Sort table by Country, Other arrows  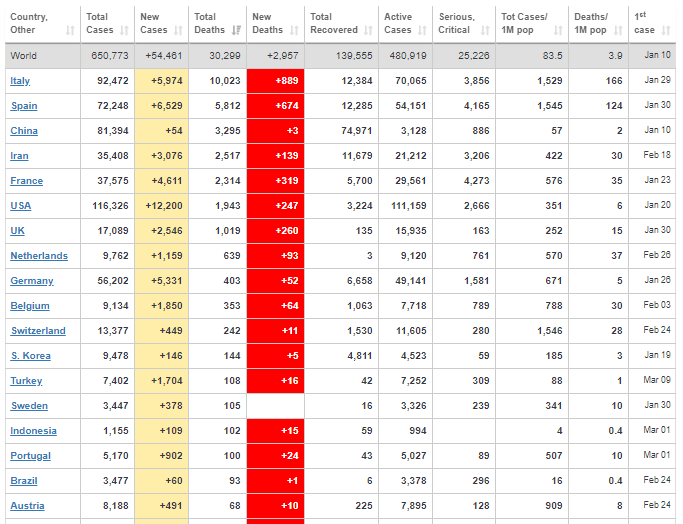(70, 30)
